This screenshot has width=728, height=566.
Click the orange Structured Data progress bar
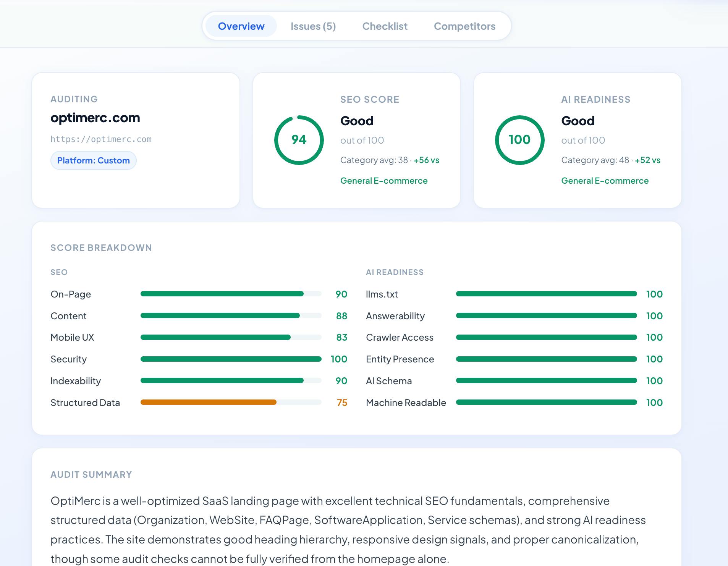pos(231,402)
